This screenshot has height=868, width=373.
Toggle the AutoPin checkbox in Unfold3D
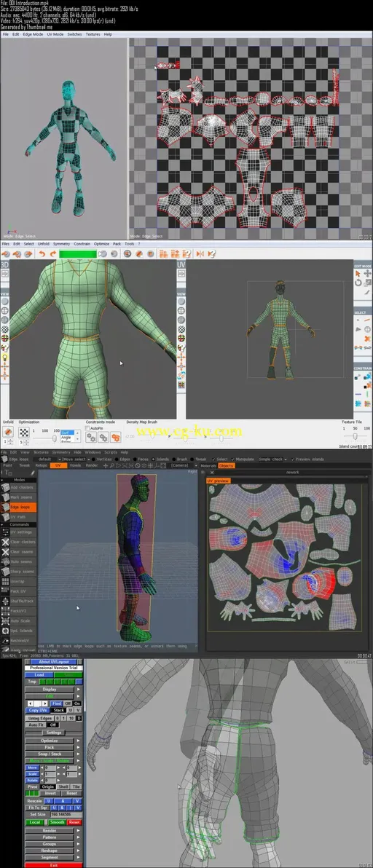88,428
